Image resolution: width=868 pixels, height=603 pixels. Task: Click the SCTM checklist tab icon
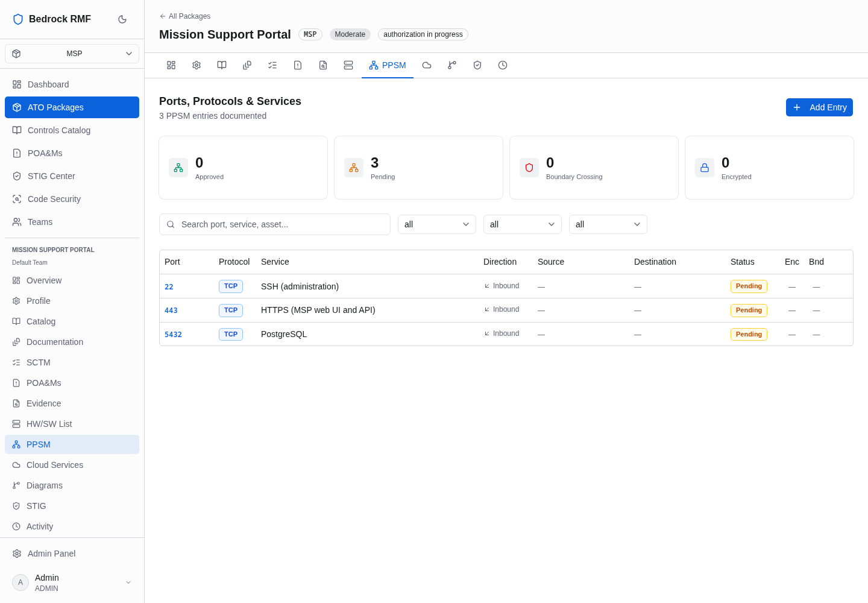272,65
